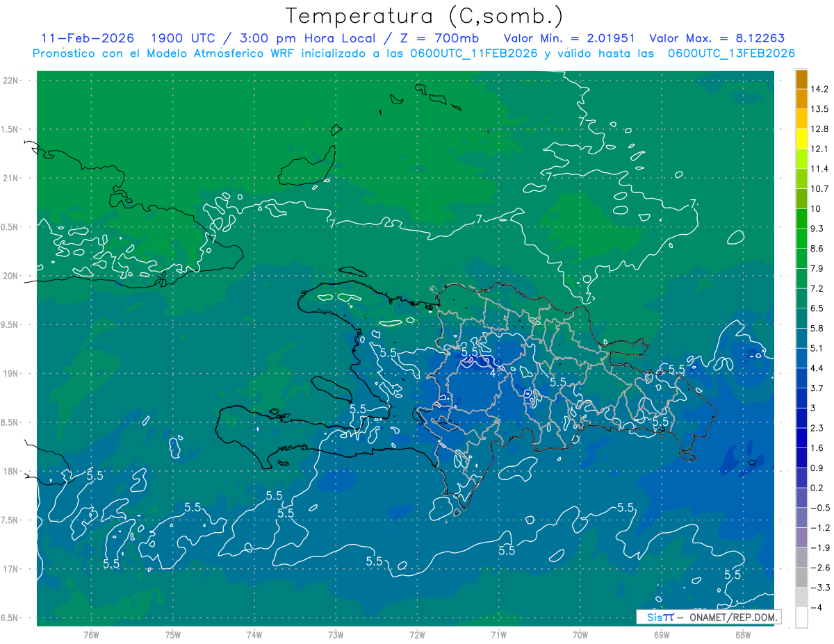Click the '4' contour label over Hispaniola
This screenshot has height=644, width=834.
point(493,373)
